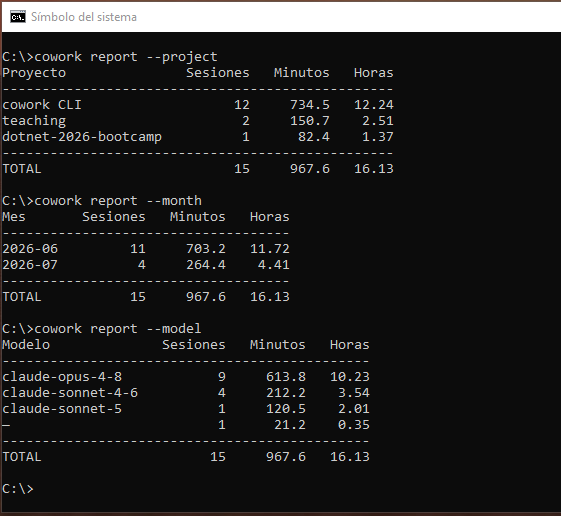
Task: Click 'Sesiones' header in the Mes table
Action: point(114,217)
